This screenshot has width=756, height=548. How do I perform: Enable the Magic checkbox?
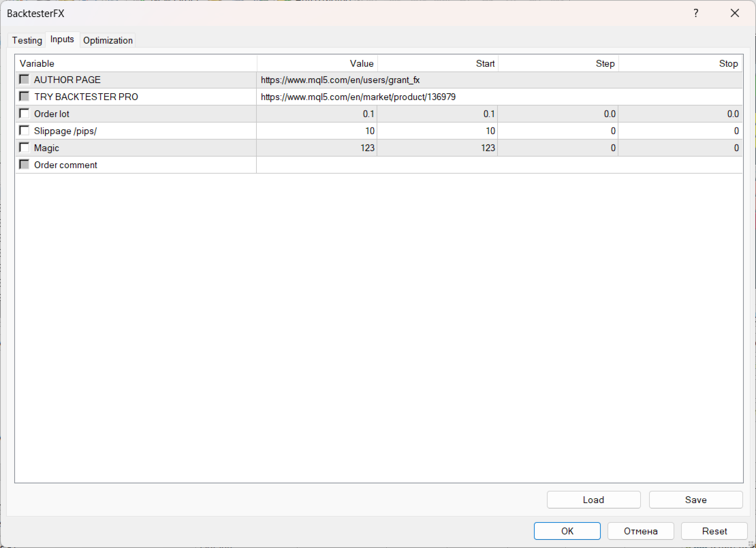click(24, 148)
